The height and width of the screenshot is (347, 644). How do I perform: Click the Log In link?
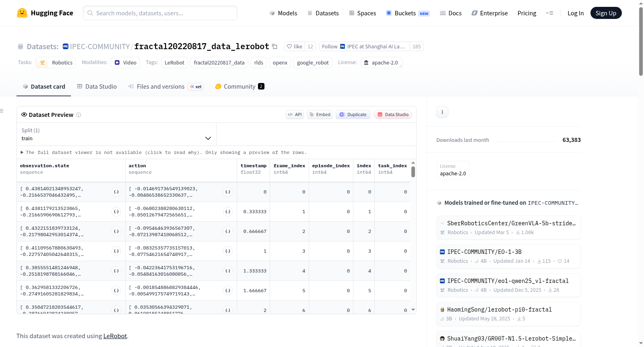[x=576, y=13]
